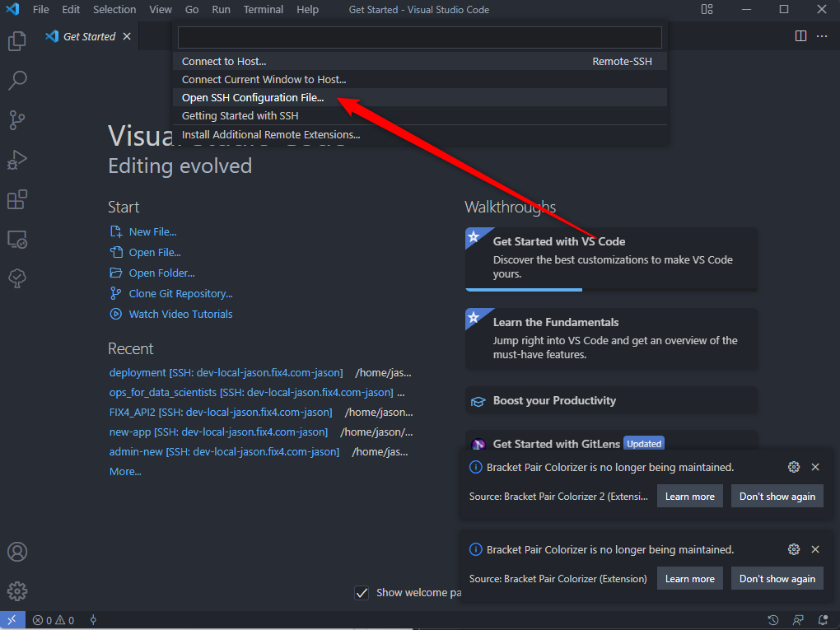Open the Run and Debug view
This screenshot has width=840, height=630.
tap(17, 160)
